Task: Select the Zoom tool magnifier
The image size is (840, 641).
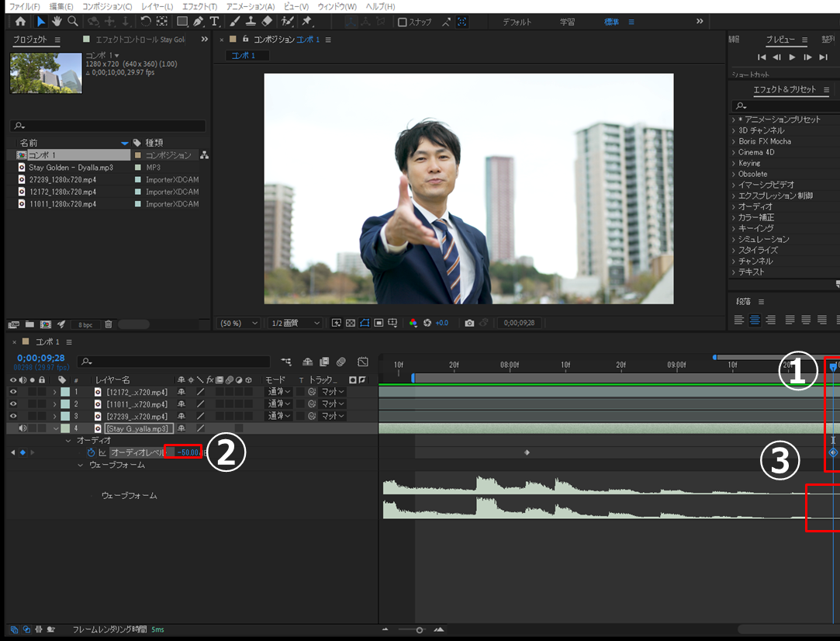Action: (72, 22)
